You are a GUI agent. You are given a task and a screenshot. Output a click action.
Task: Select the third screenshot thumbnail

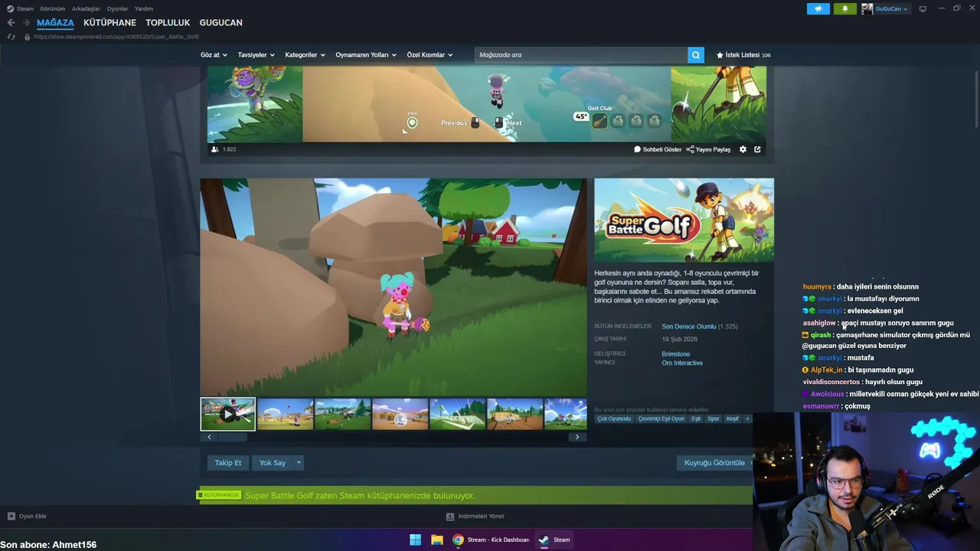(343, 414)
